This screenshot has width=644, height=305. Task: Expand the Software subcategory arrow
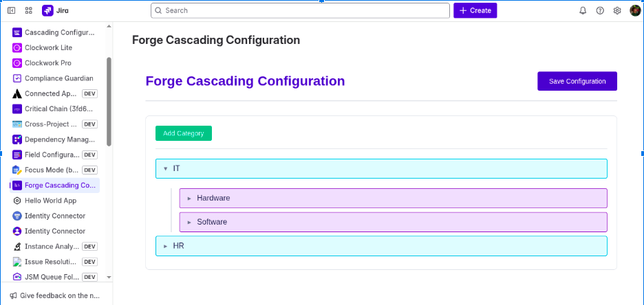[x=189, y=222]
